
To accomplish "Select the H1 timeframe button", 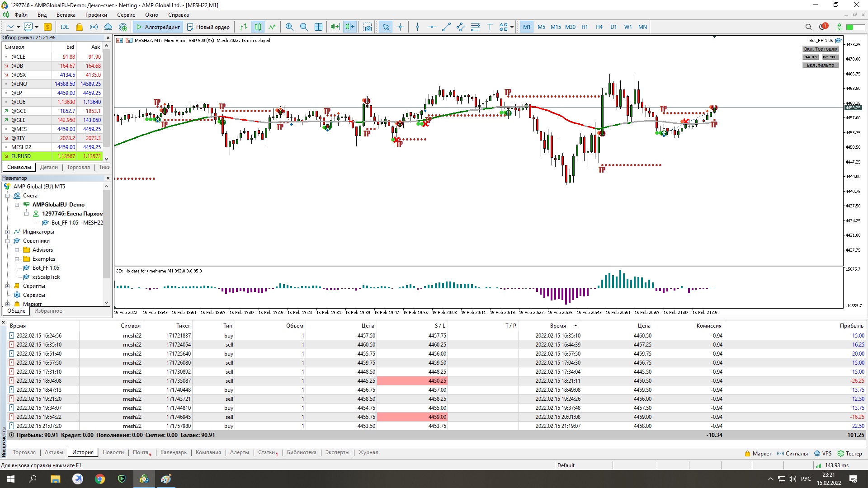I will click(585, 27).
